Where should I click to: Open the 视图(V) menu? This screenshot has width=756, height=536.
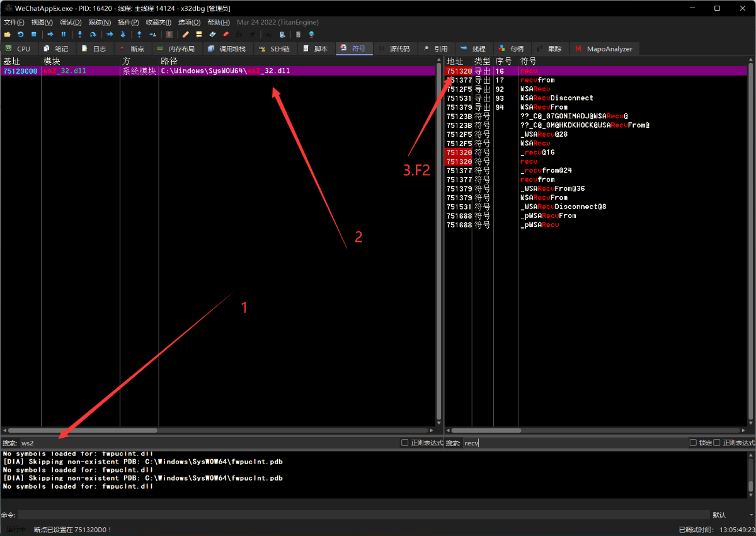pyautogui.click(x=42, y=22)
